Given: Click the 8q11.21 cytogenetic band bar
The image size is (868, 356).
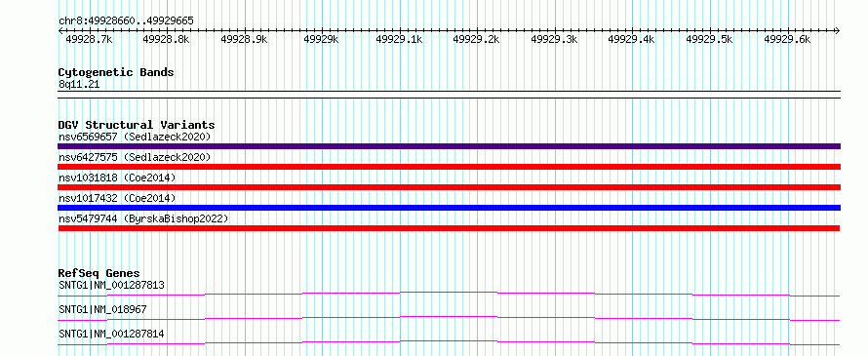Looking at the screenshot, I should coord(449,95).
